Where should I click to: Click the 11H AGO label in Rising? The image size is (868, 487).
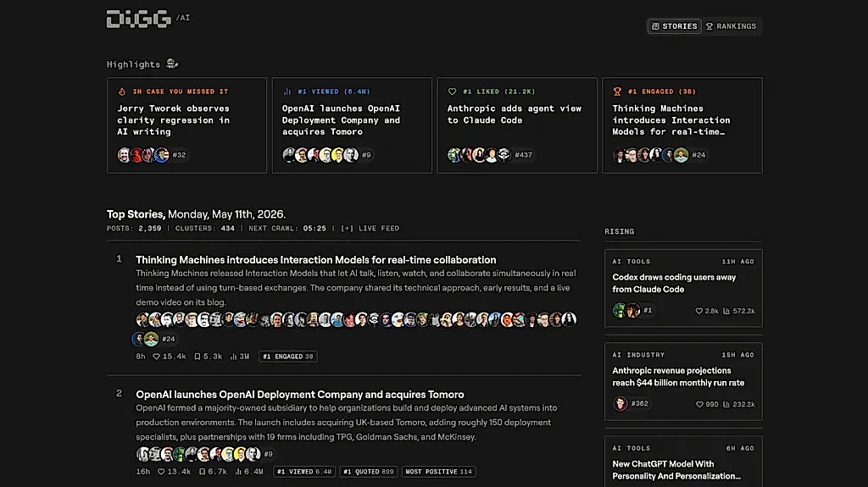[738, 261]
